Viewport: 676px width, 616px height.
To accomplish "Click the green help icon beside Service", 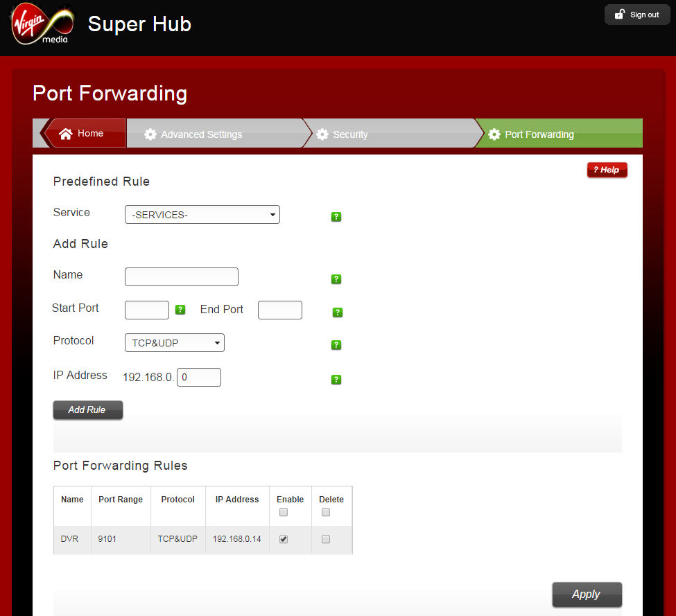I will pos(336,217).
